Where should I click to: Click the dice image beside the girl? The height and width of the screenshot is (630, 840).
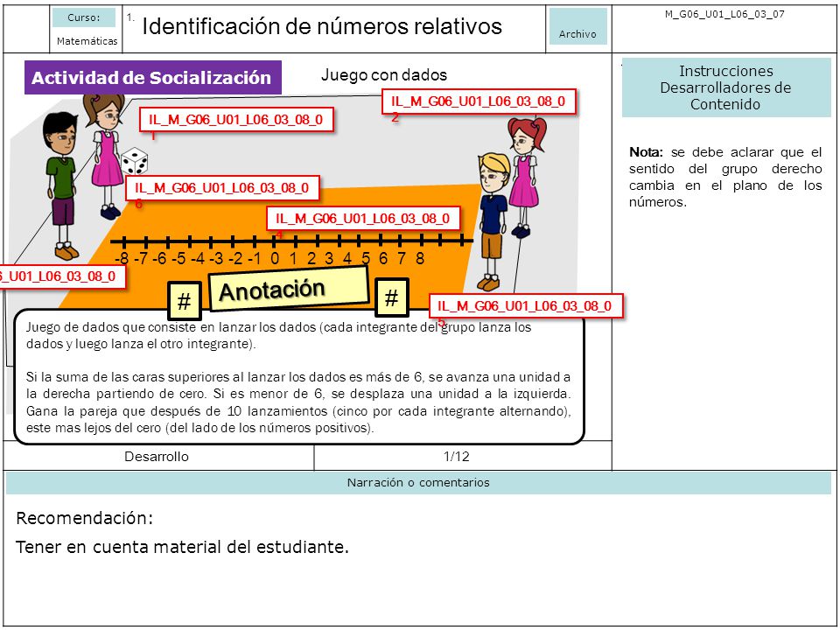coord(135,161)
